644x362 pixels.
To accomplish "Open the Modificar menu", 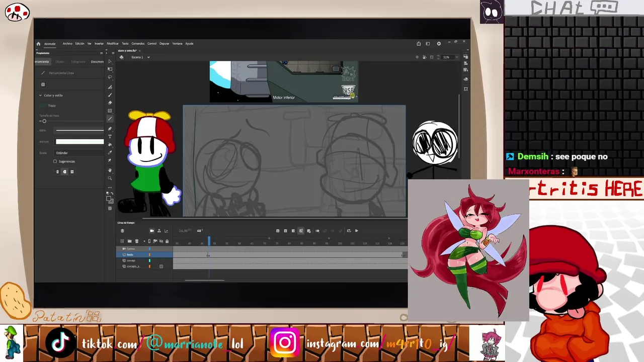I will [x=113, y=44].
